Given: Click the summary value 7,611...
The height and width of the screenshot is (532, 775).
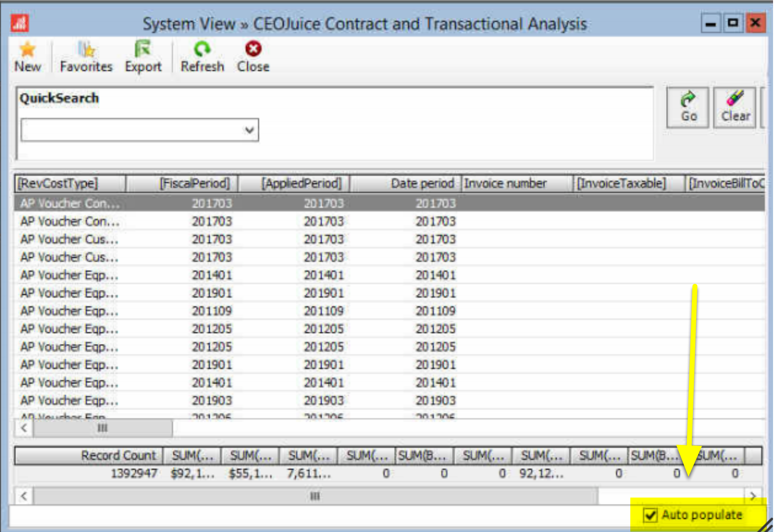Looking at the screenshot, I should pyautogui.click(x=309, y=473).
